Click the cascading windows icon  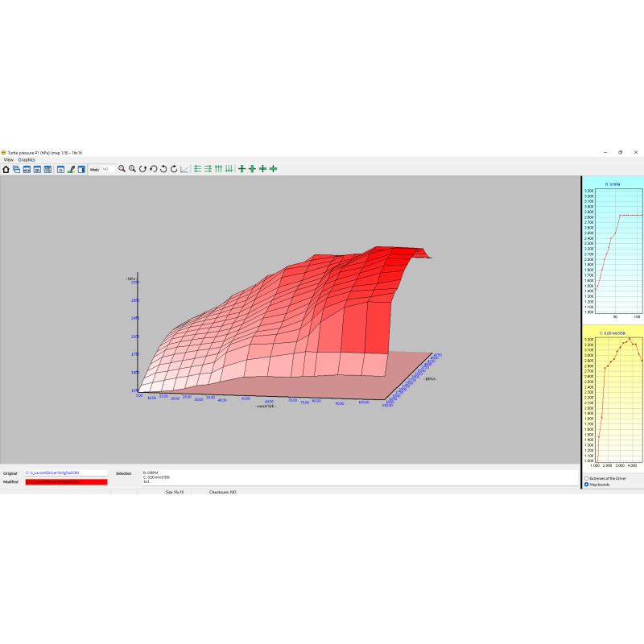[16, 169]
